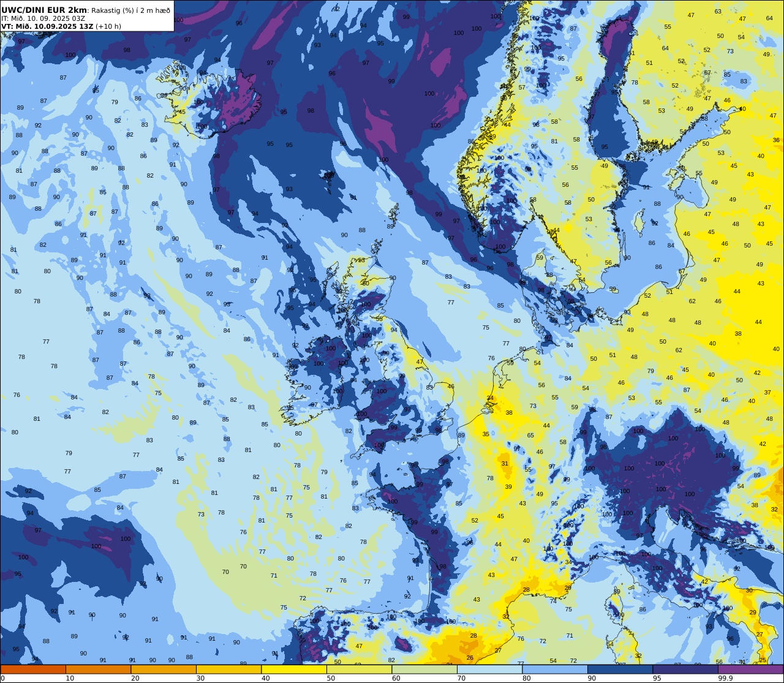Click the legend tick label 50
Screen dimensions: 784x683
click(x=331, y=678)
